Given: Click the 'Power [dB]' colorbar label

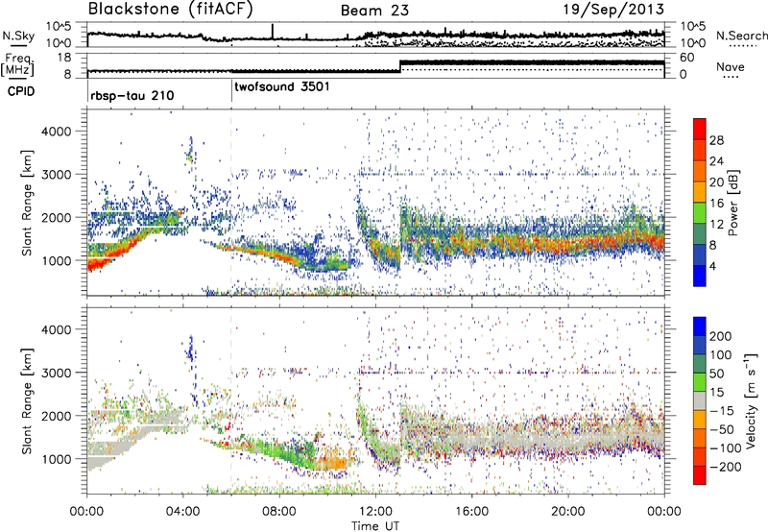Looking at the screenshot, I should (733, 203).
